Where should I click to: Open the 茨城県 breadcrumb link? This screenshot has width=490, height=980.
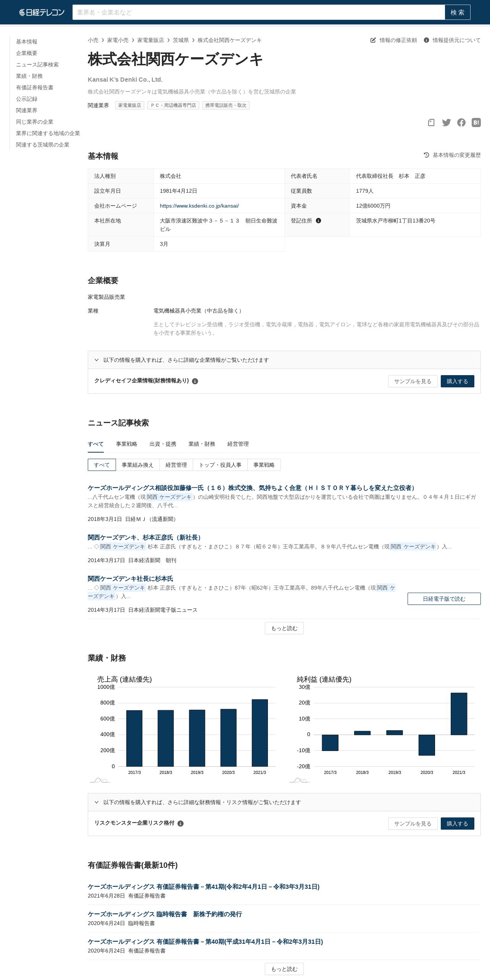pos(181,40)
